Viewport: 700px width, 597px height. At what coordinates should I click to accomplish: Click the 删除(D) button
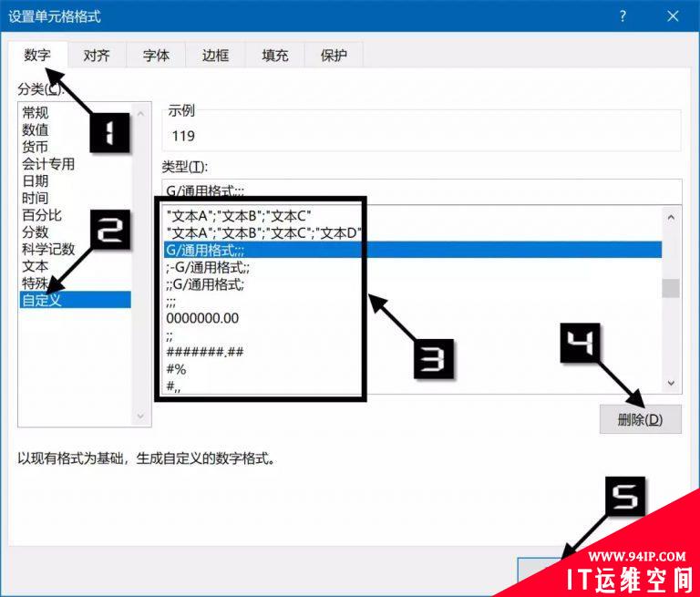[x=640, y=419]
